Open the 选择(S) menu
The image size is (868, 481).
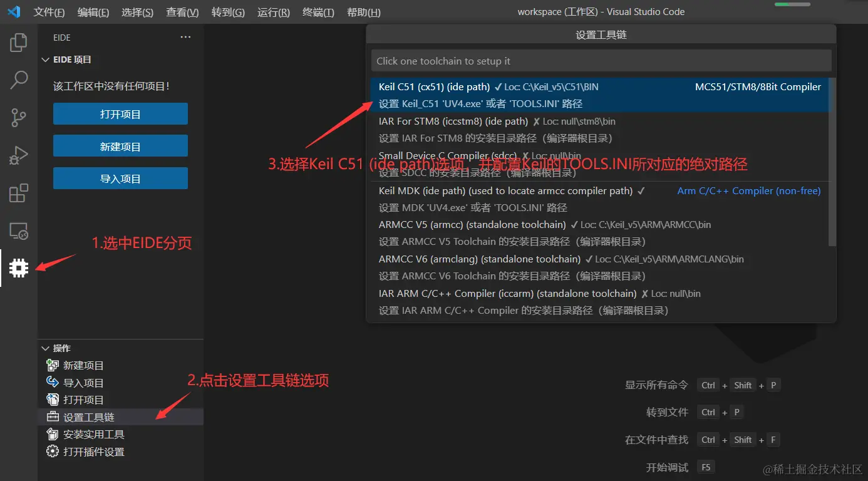coord(138,13)
